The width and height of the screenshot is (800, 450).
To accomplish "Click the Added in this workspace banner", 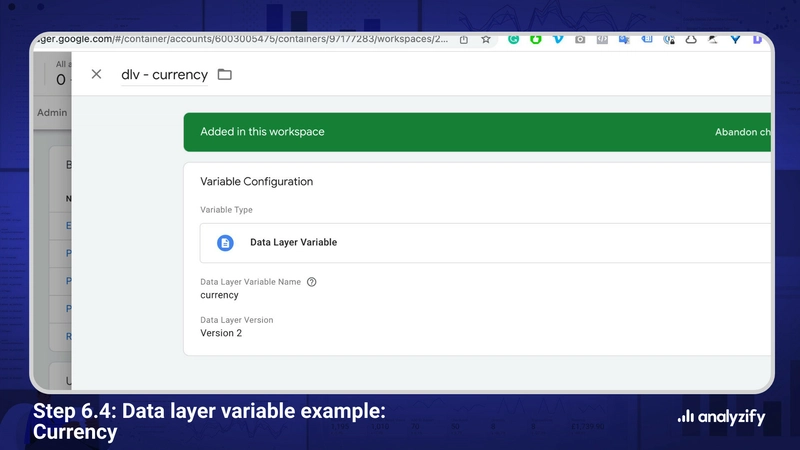I will [x=477, y=132].
